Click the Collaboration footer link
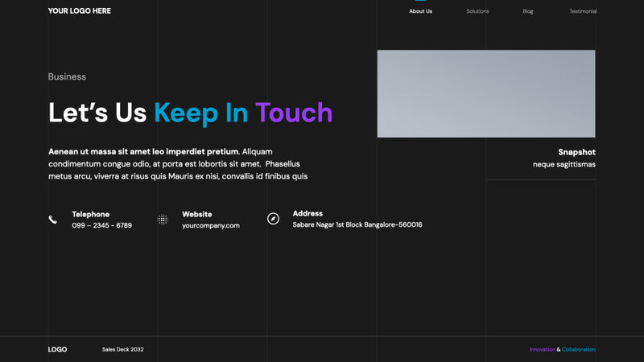644x362 pixels. click(579, 349)
